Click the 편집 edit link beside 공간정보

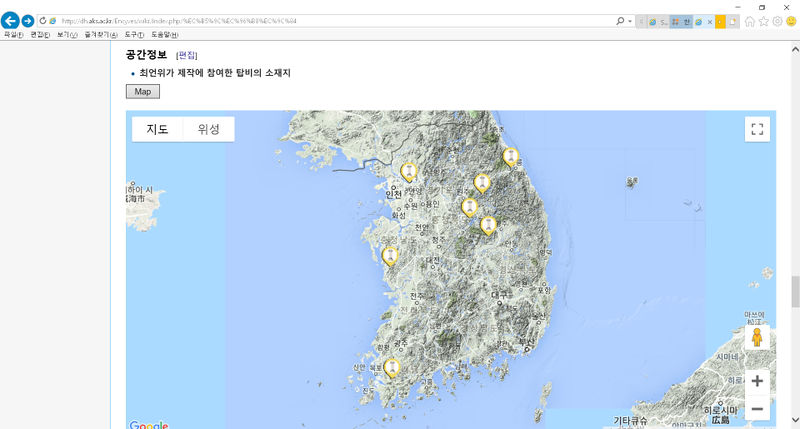coord(187,55)
